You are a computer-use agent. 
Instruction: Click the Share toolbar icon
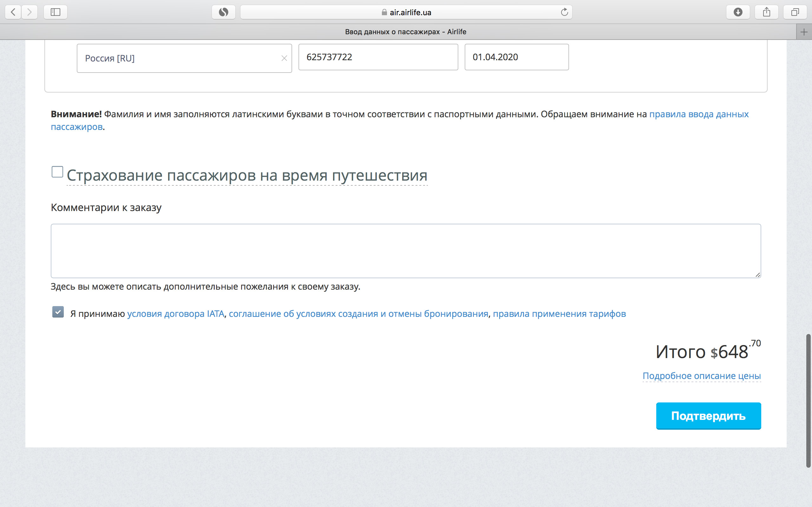pyautogui.click(x=766, y=12)
